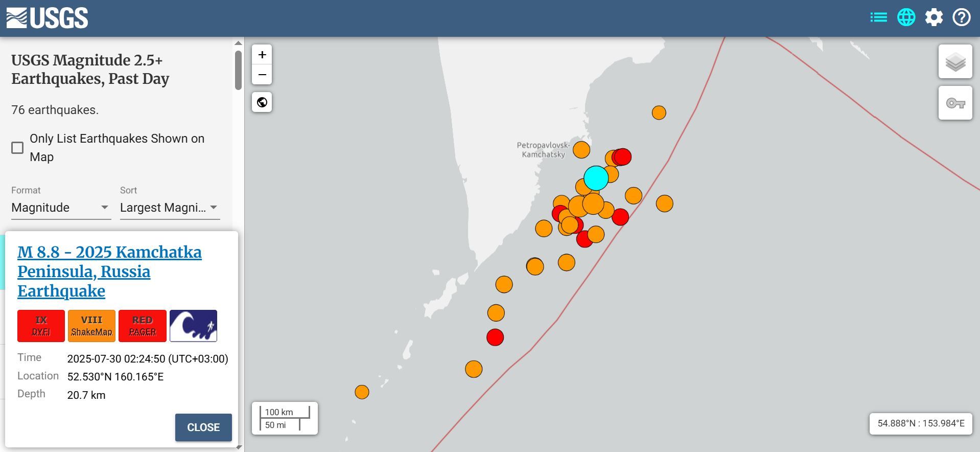Zoom map to world extent
Screen dimensions: 980x452
click(x=262, y=102)
